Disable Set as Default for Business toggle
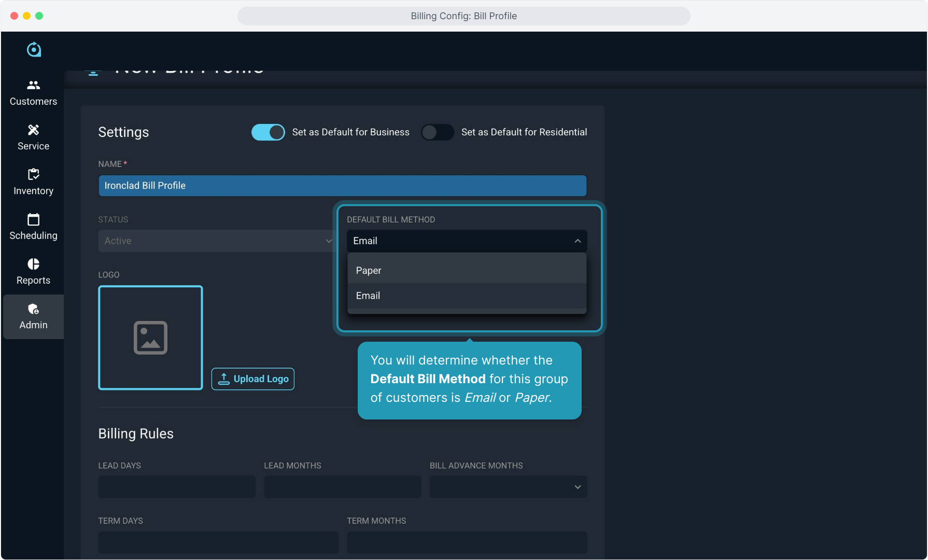Screen dimensions: 928x560 (268, 132)
